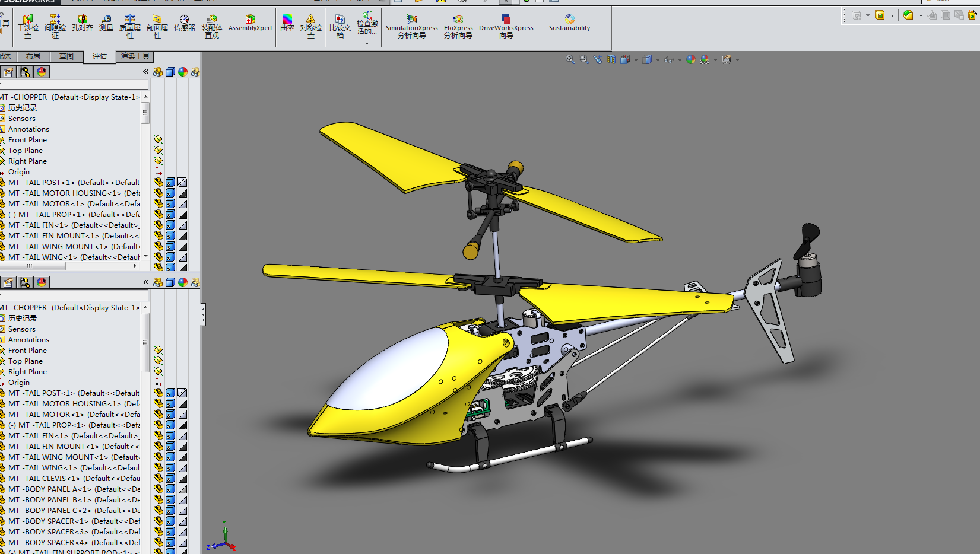The width and height of the screenshot is (980, 554).
Task: Toggle the 曲率 curvature display
Action: click(x=287, y=23)
